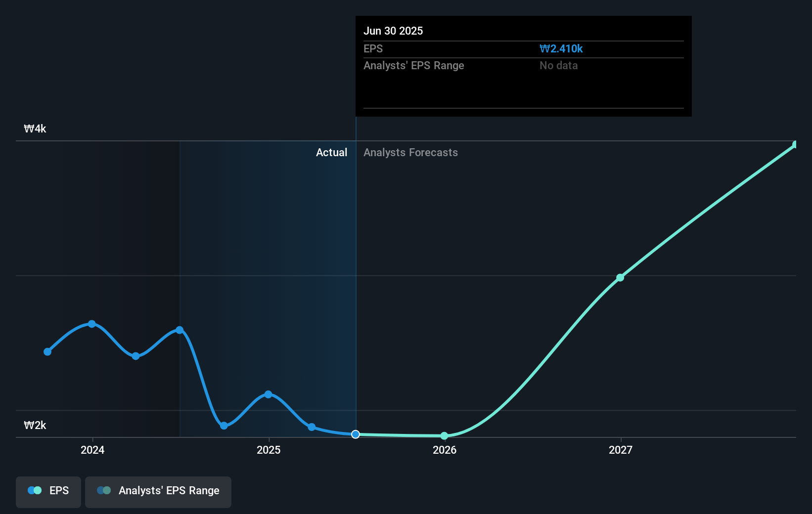This screenshot has width=812, height=514.
Task: Click the forecast data point near 2026
Action: point(444,436)
